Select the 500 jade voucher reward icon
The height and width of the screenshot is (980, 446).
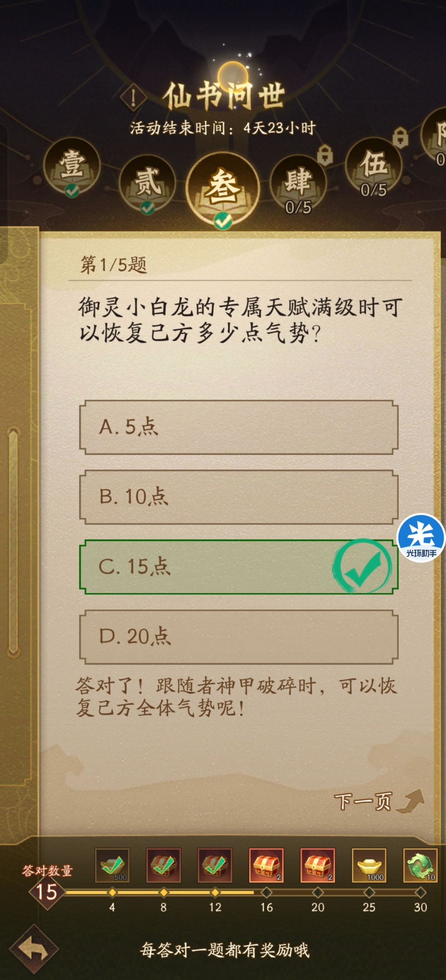tap(111, 865)
